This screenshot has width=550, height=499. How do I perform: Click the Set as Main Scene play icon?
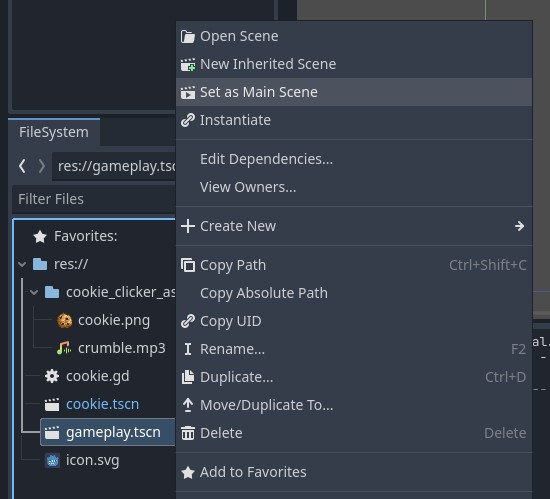click(188, 93)
